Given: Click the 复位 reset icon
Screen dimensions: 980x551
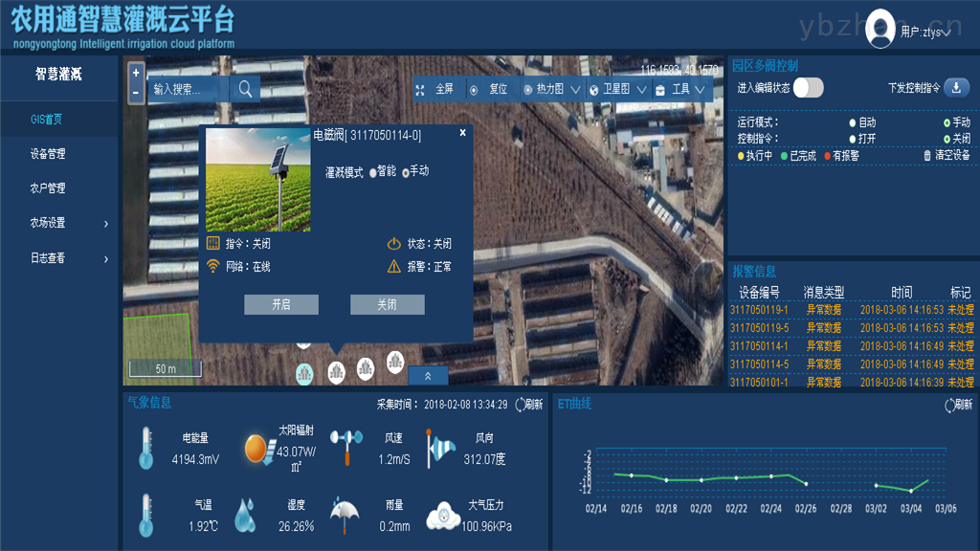Looking at the screenshot, I should (474, 90).
